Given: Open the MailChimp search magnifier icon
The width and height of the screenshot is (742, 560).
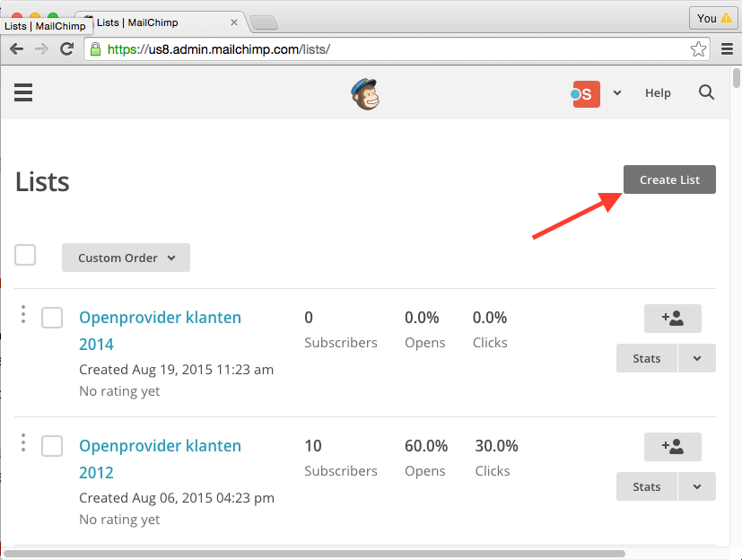Looking at the screenshot, I should [x=706, y=92].
